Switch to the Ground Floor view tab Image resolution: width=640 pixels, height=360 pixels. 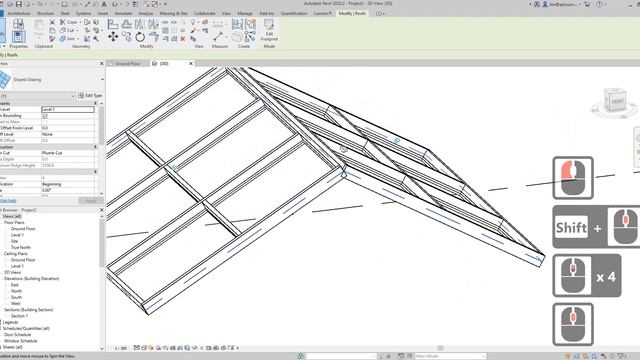(127, 64)
